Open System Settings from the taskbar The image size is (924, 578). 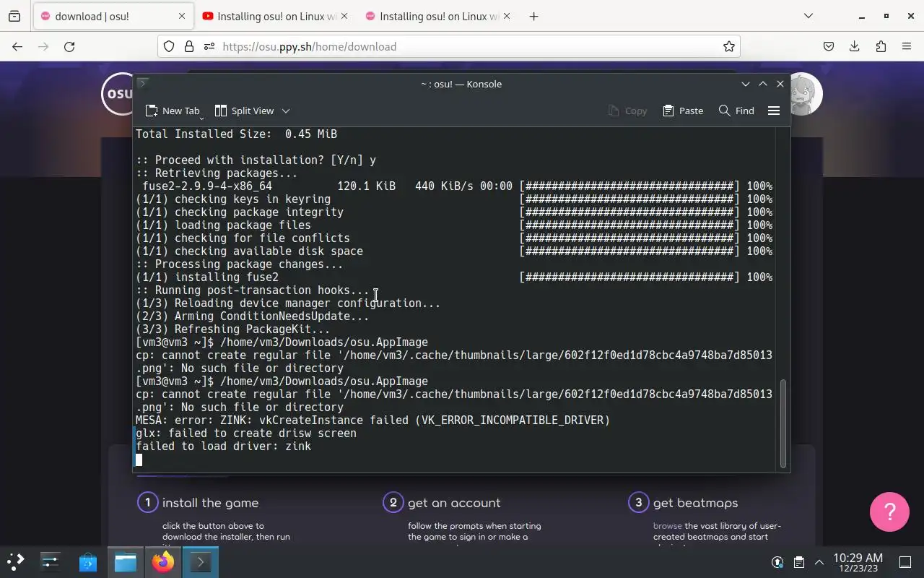point(51,561)
